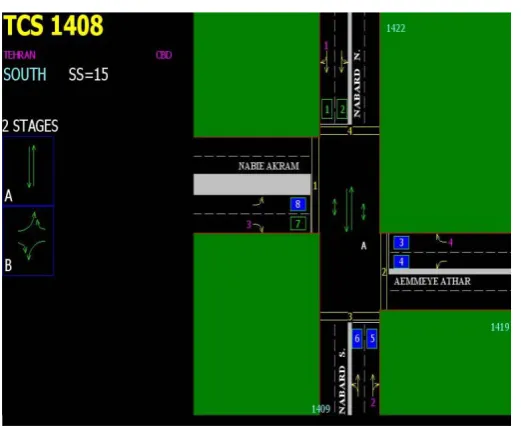Click the NABARD S. street name
Viewport: 521px width, 426px height.
click(342, 381)
